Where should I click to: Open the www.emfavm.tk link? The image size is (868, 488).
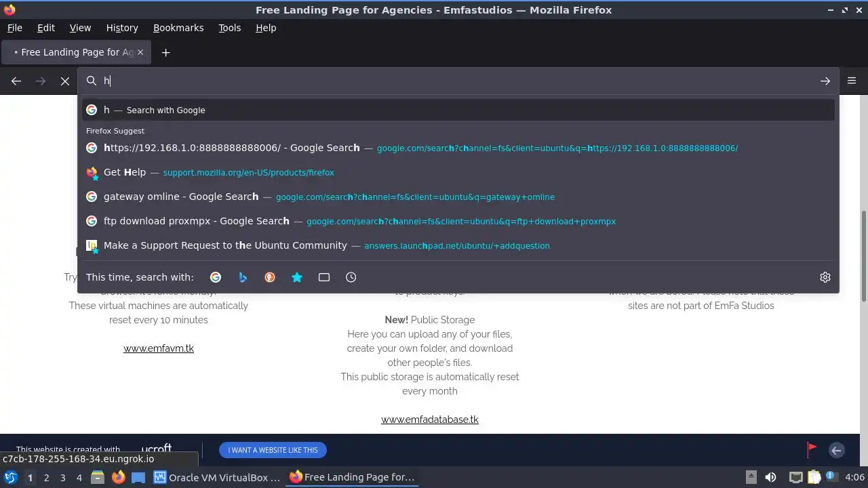pyautogui.click(x=159, y=348)
